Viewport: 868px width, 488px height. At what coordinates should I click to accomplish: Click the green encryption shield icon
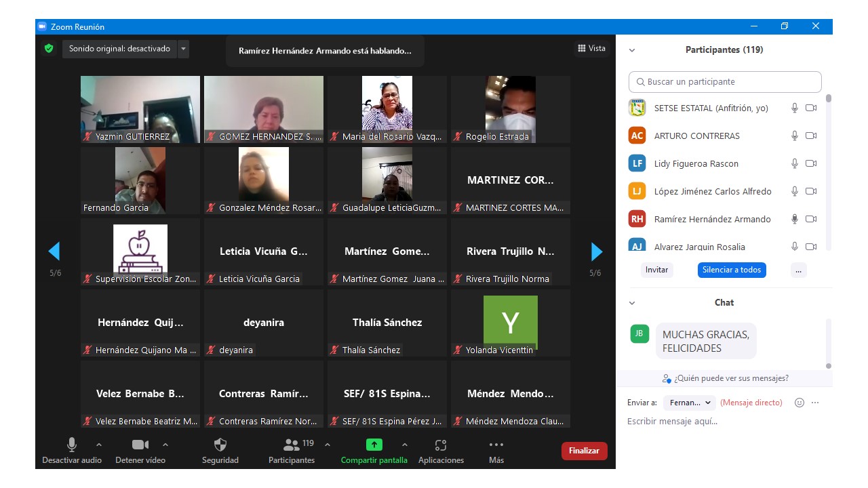coord(49,49)
